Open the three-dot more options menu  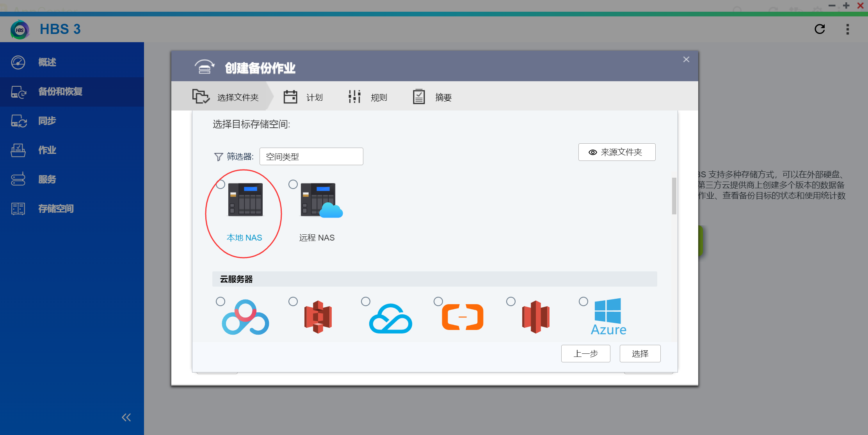click(847, 29)
